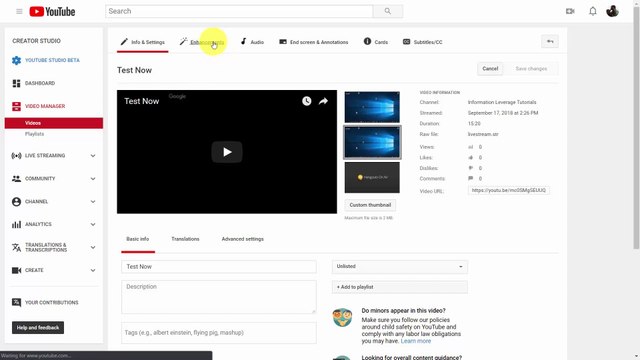Select Videos in the sidebar
Viewport: 640px width, 360px height.
(53, 123)
